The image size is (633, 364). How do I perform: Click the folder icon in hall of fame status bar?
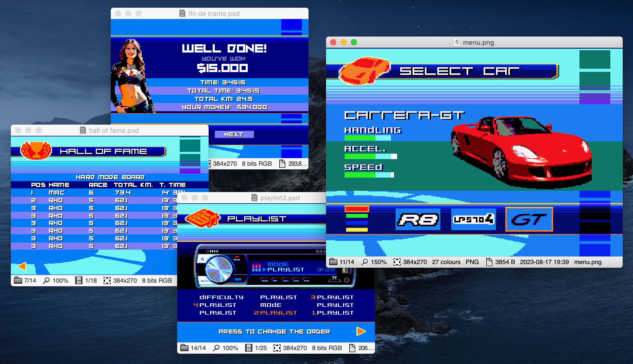click(18, 280)
